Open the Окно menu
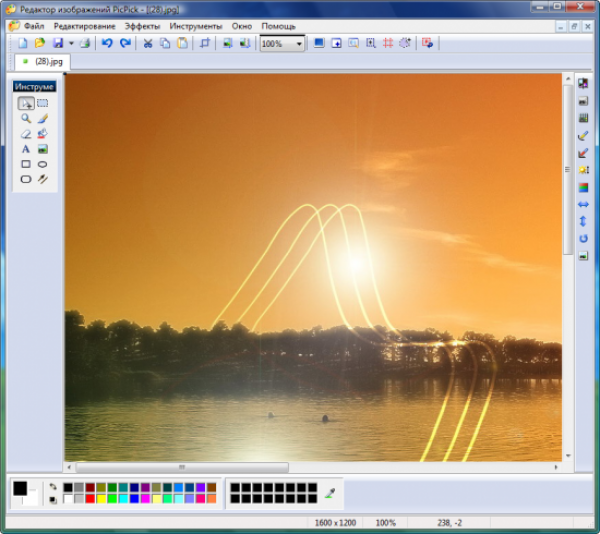The image size is (600, 534). (241, 26)
